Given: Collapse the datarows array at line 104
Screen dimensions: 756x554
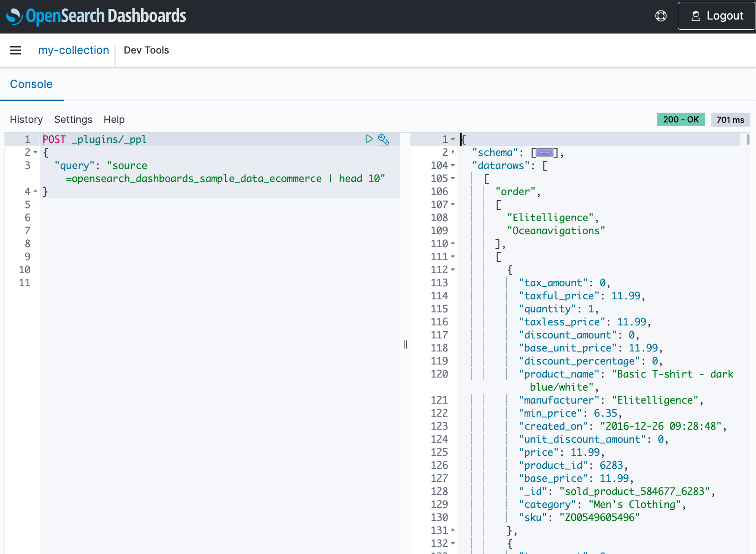Looking at the screenshot, I should click(453, 165).
